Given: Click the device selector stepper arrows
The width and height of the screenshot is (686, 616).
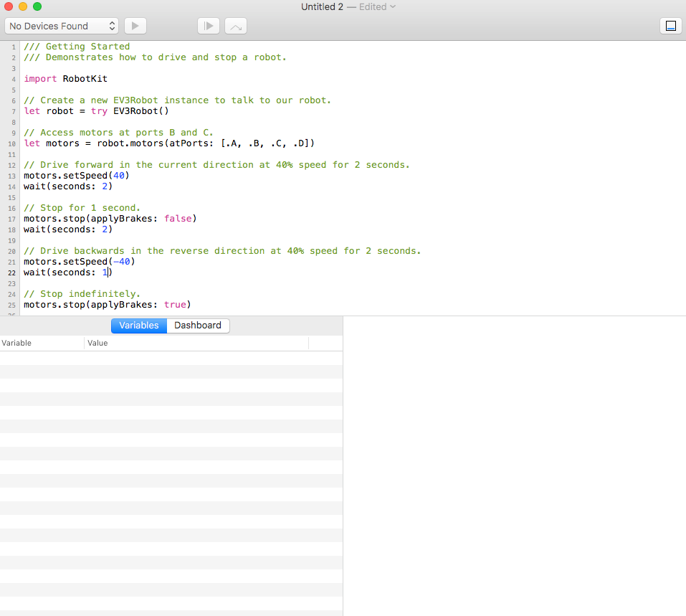Looking at the screenshot, I should (x=112, y=26).
